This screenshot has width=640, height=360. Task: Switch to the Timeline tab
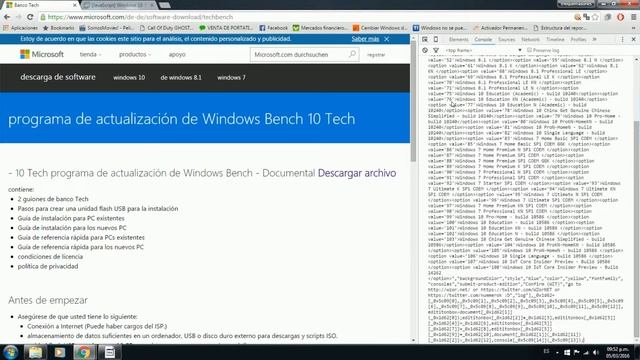click(x=555, y=39)
